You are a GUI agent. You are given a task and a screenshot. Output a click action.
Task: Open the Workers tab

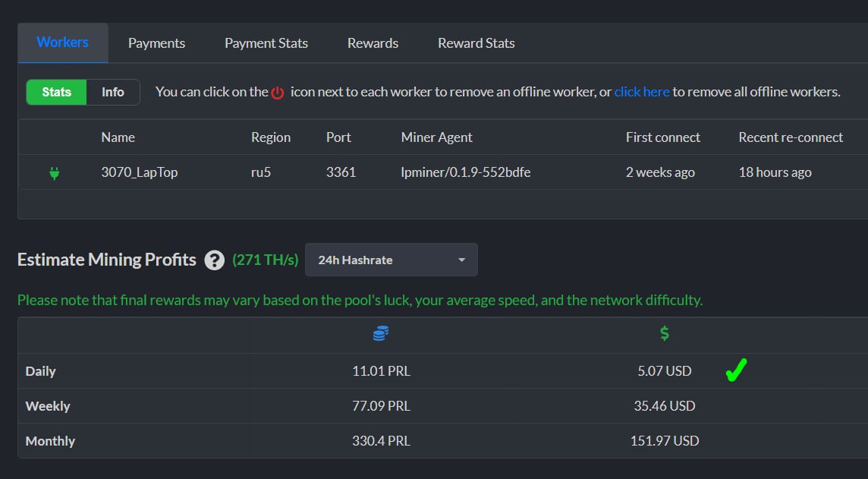pos(62,43)
